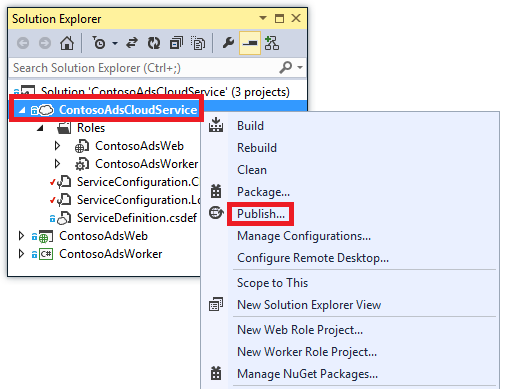Select Manage NuGet Packages... menu entry
The width and height of the screenshot is (506, 389).
point(307,374)
